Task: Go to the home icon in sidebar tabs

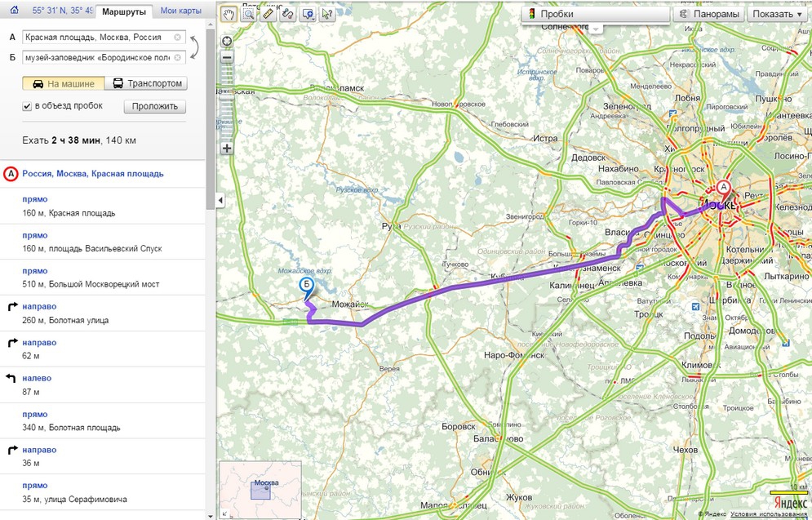Action: point(15,10)
